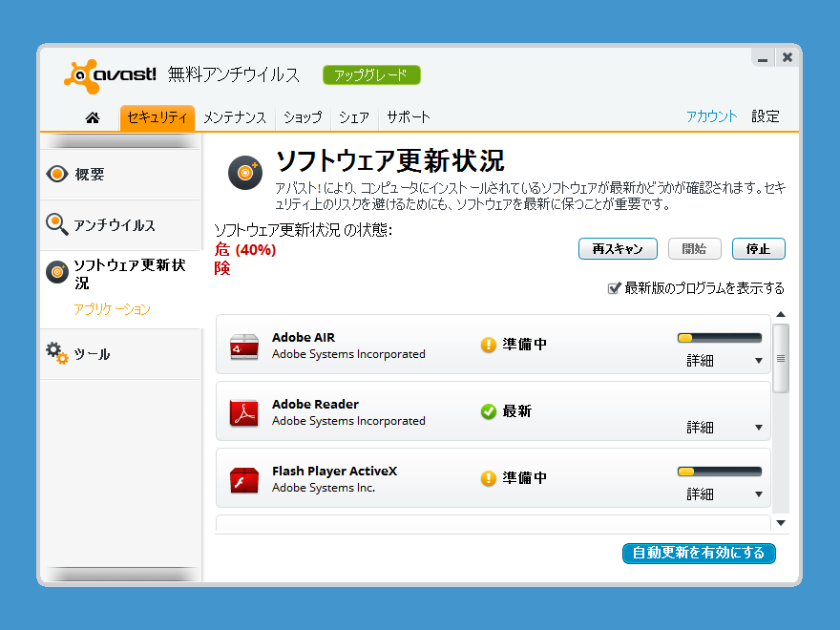This screenshot has height=630, width=840.
Task: Click the avast! logo
Action: (x=111, y=76)
